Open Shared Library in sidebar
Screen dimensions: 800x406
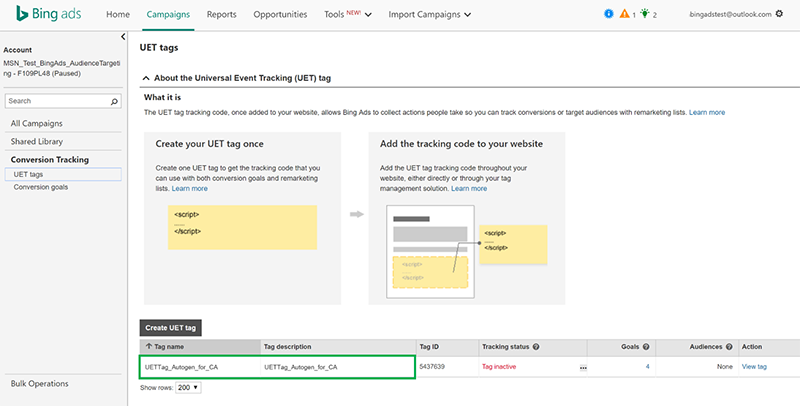click(37, 141)
